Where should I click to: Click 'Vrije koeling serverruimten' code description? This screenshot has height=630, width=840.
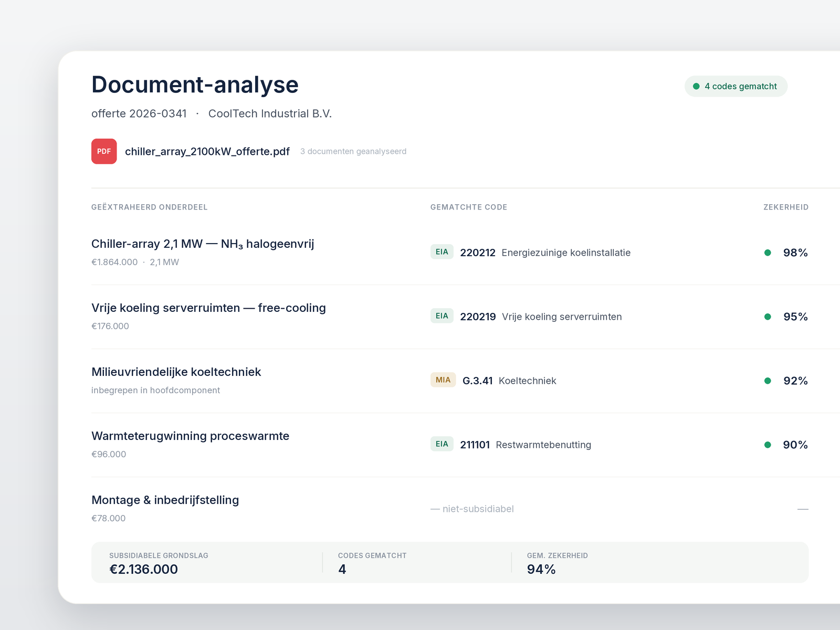[562, 317]
